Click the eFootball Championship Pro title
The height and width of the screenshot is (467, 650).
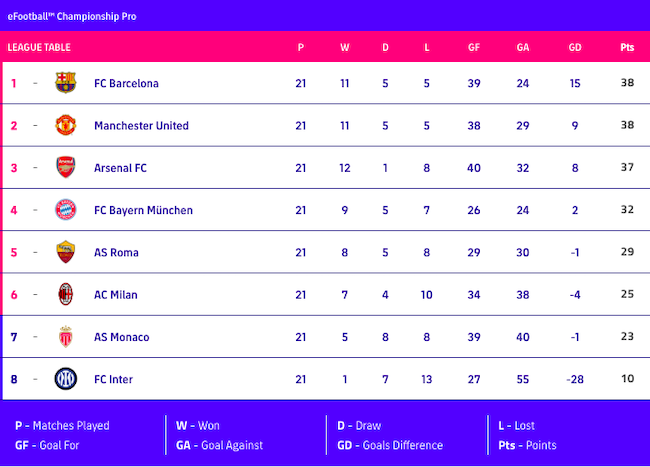[x=73, y=14]
